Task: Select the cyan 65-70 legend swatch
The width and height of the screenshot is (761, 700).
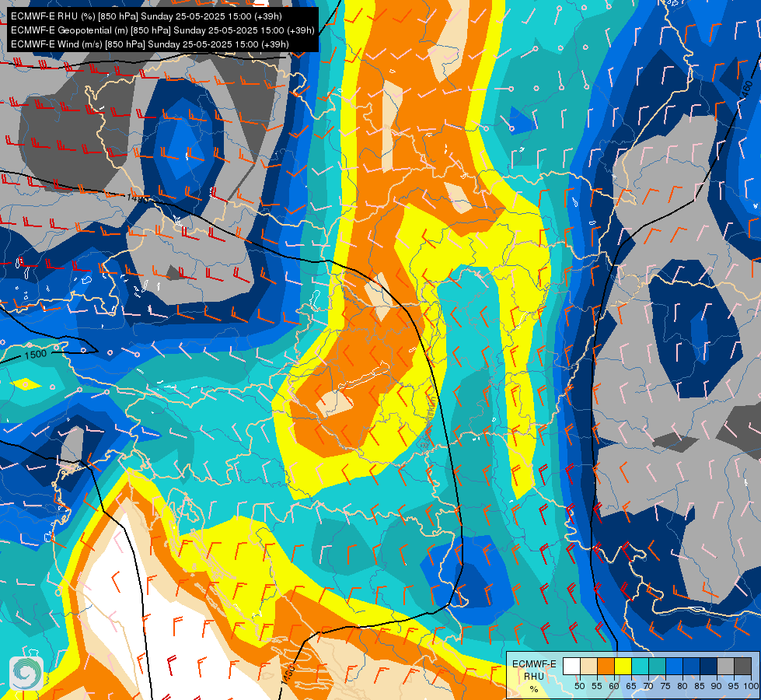Action: pos(640,667)
